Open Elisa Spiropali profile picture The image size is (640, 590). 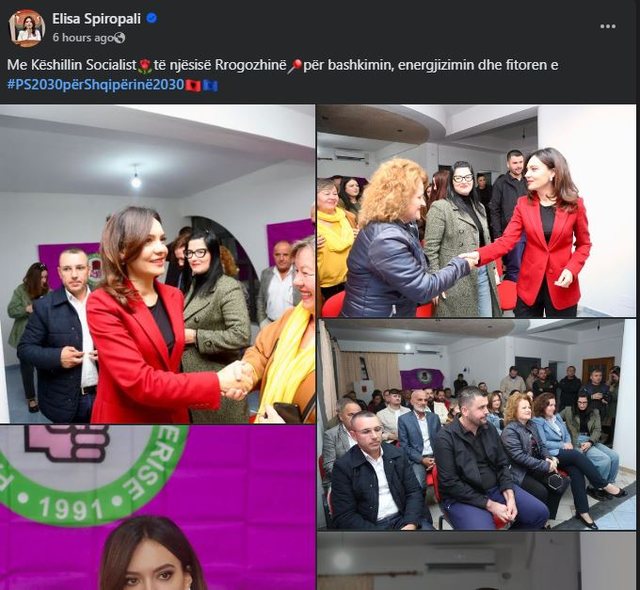tap(27, 28)
